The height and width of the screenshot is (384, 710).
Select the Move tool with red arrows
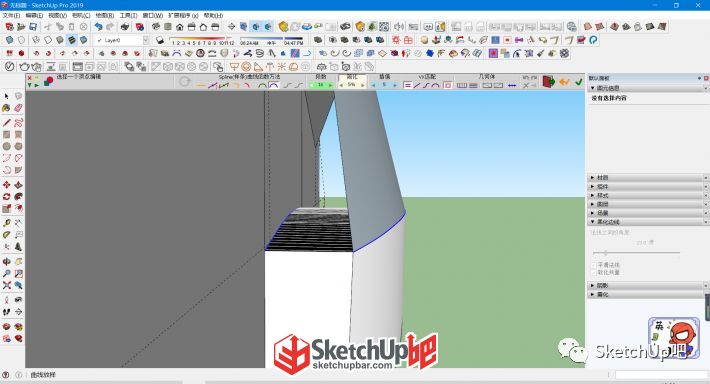[6, 185]
